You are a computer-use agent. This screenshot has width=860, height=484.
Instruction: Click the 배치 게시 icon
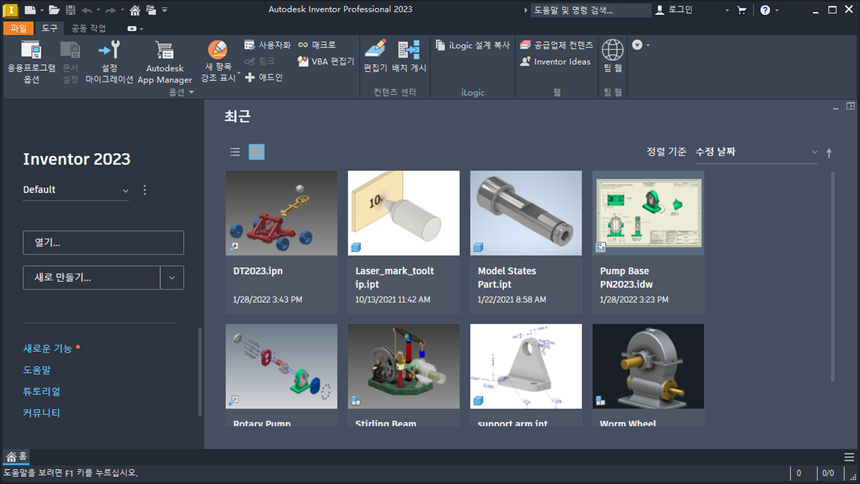point(409,50)
